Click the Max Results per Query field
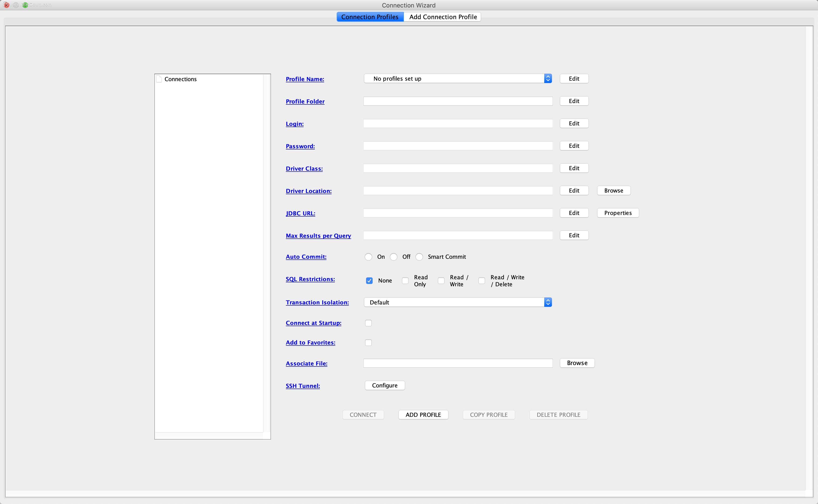 click(x=458, y=235)
